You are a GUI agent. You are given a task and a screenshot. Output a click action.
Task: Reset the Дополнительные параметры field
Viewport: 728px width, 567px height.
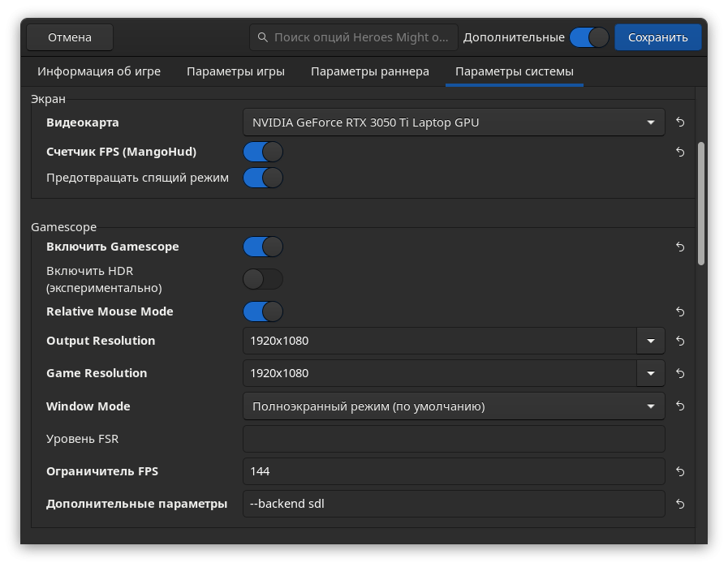point(680,504)
